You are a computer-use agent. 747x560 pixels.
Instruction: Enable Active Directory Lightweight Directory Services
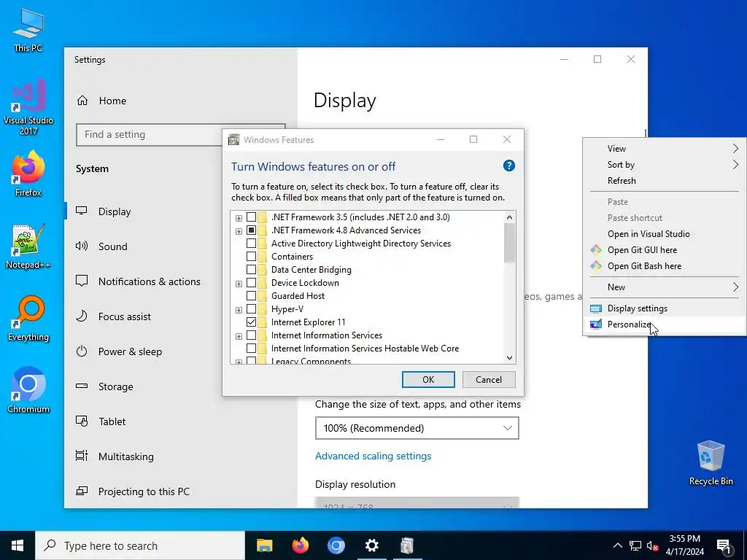point(251,244)
